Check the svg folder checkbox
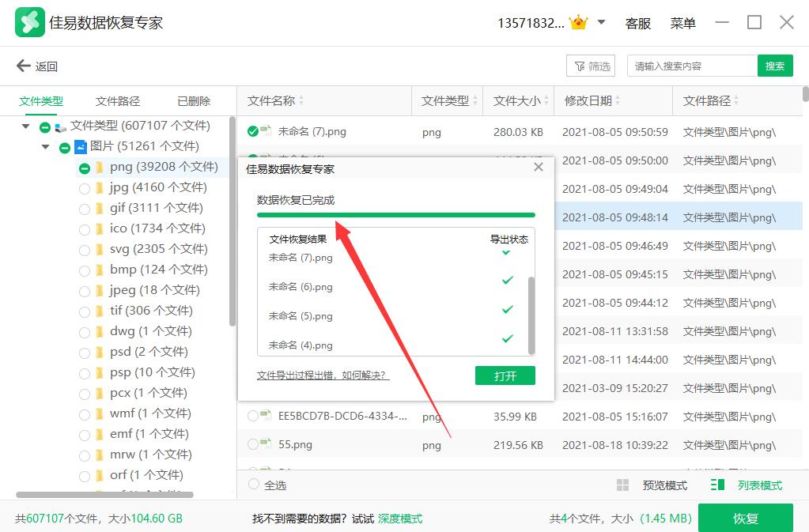The width and height of the screenshot is (809, 532). (x=85, y=251)
